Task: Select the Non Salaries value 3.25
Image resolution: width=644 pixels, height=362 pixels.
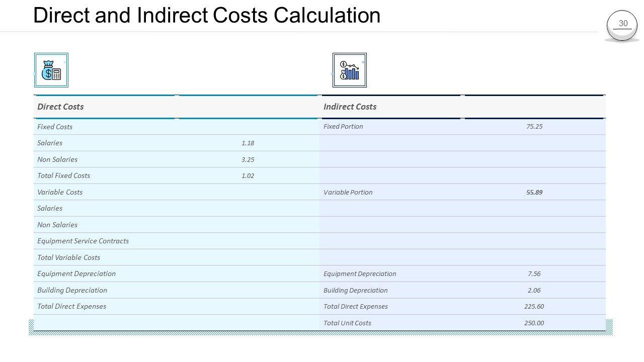Action: 248,159
